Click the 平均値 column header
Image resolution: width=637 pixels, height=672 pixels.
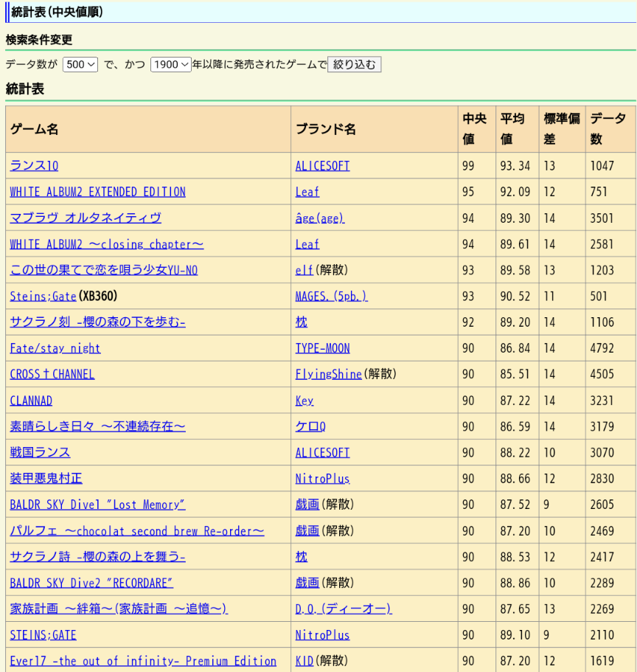point(517,129)
